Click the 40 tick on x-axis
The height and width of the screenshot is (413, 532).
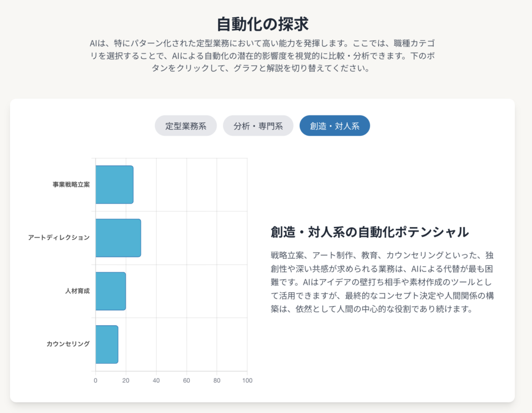point(156,381)
